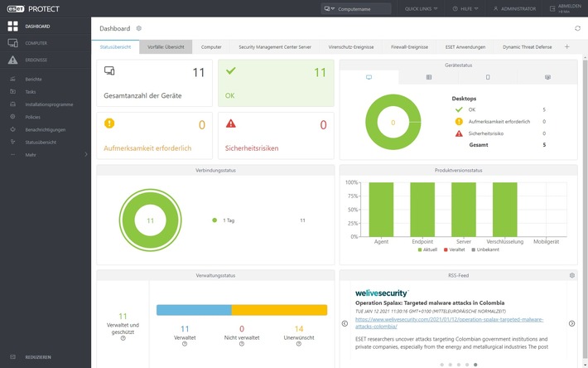Select mobile device type icon in Gerätestatus
This screenshot has height=368, width=588.
coord(488,77)
